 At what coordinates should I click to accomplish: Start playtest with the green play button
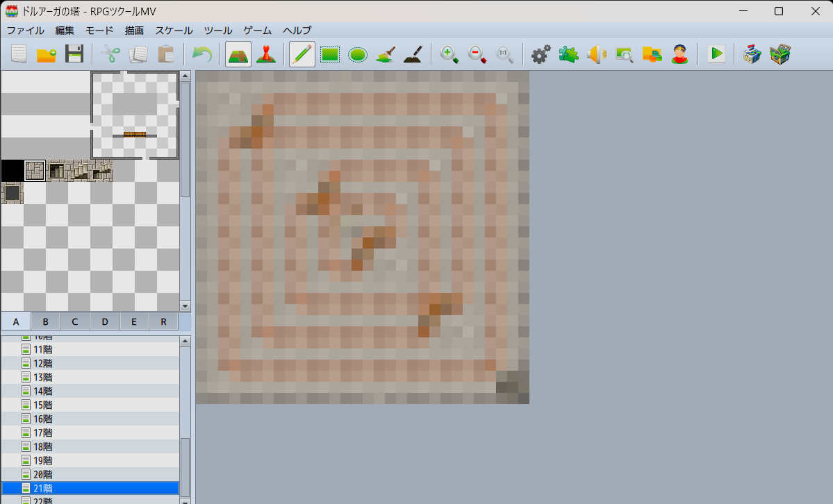pyautogui.click(x=716, y=54)
